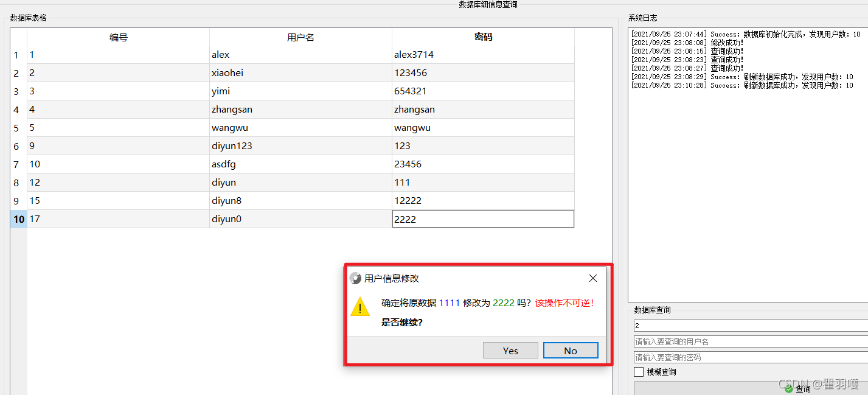
Task: Click password cell alex3714
Action: click(483, 55)
